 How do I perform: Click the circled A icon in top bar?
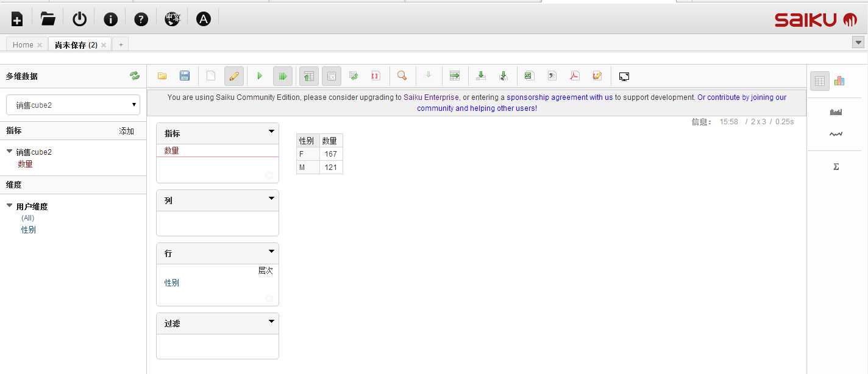[x=203, y=19]
